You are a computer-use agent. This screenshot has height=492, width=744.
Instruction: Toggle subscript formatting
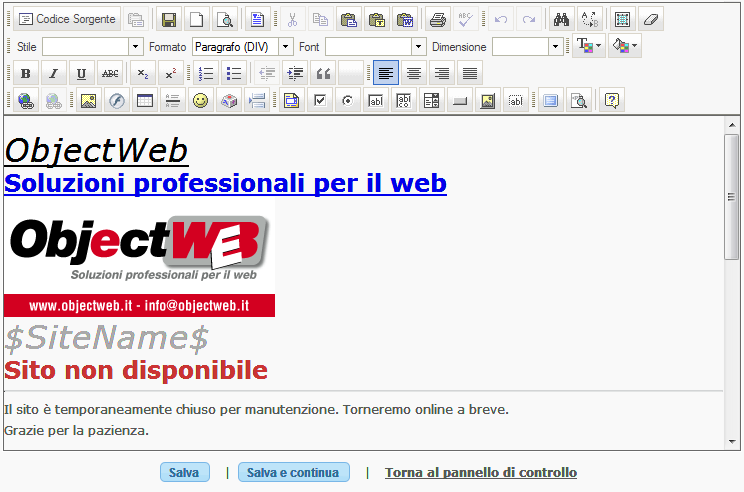pos(143,73)
